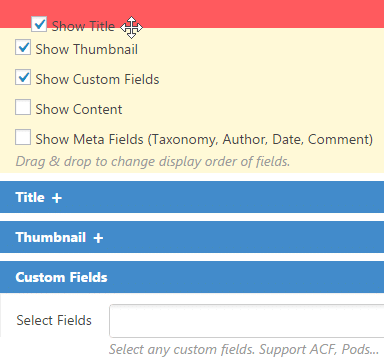Viewport: 384px width, 362px height.
Task: Uncheck the Show Title checkbox
Action: point(39,24)
